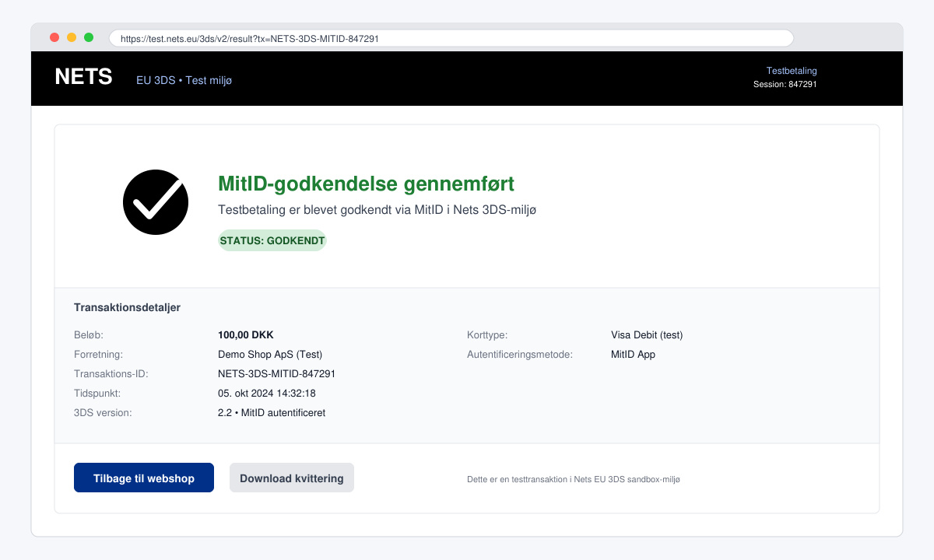The width and height of the screenshot is (934, 560).
Task: Open the Testbetaling link in header
Action: 792,71
